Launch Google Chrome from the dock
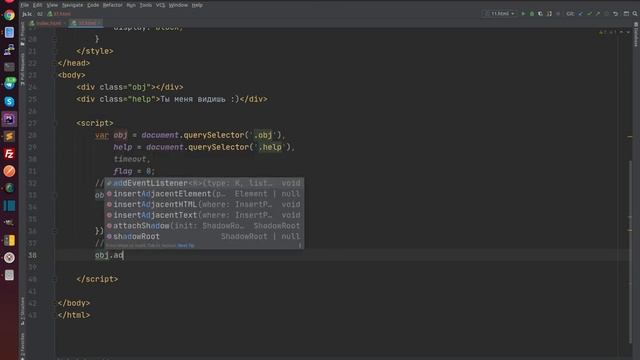This screenshot has width=640, height=360. point(9,16)
